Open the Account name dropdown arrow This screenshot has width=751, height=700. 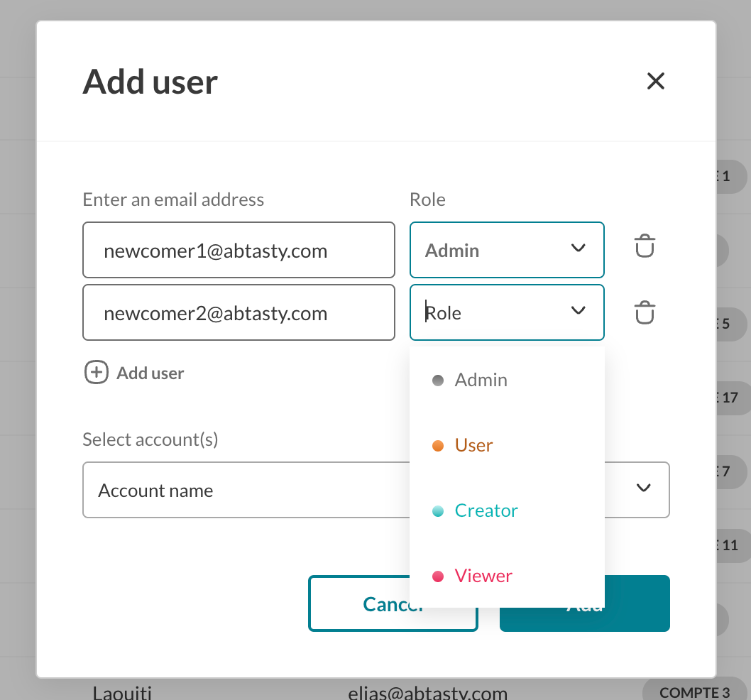pyautogui.click(x=643, y=488)
